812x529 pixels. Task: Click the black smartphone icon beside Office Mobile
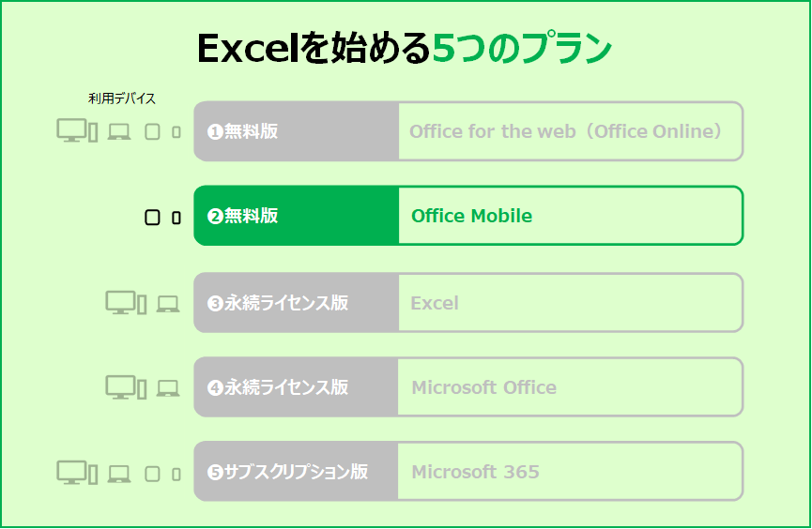tap(176, 218)
